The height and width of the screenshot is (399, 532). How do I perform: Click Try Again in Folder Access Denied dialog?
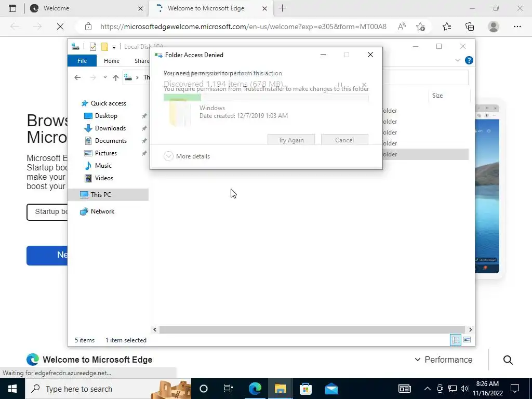(x=291, y=140)
